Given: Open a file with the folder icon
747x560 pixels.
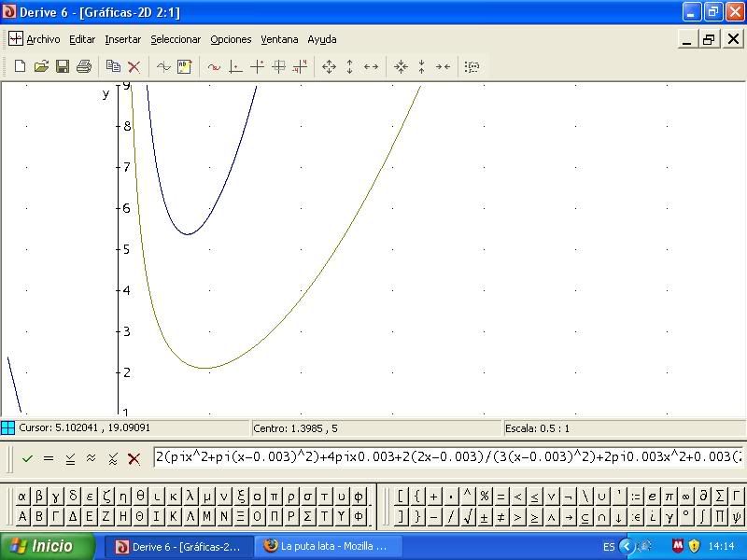Looking at the screenshot, I should 41,66.
